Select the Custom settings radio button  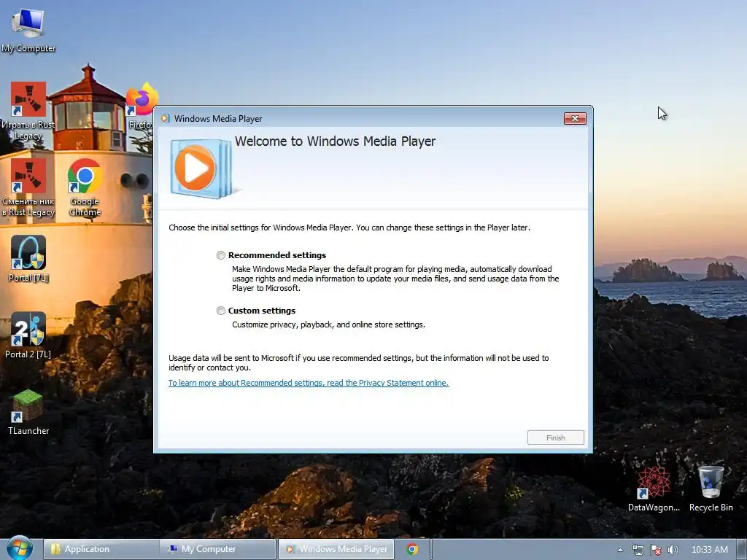click(x=220, y=311)
